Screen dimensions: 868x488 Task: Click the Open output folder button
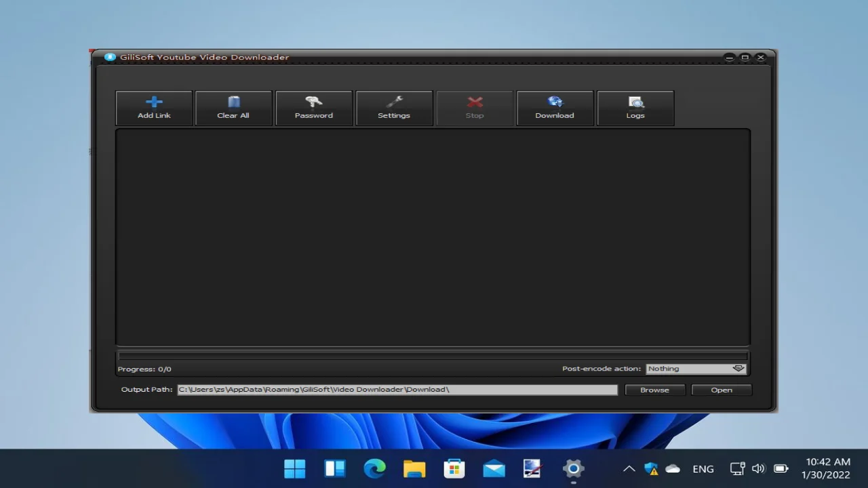coord(722,390)
